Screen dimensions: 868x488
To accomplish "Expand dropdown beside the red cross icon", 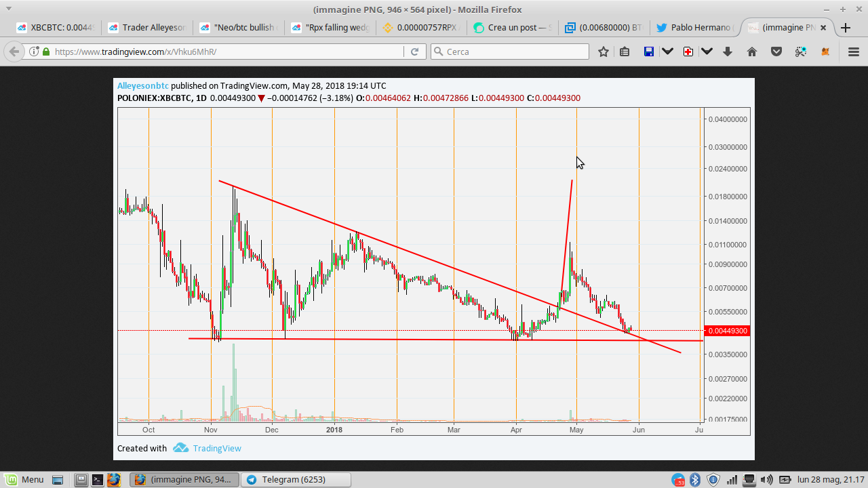I will point(707,52).
